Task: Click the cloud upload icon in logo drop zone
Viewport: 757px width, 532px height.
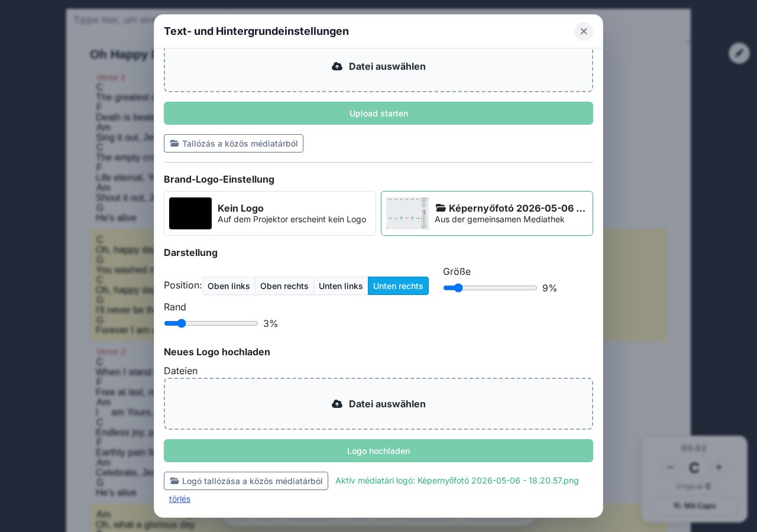Action: tap(337, 404)
